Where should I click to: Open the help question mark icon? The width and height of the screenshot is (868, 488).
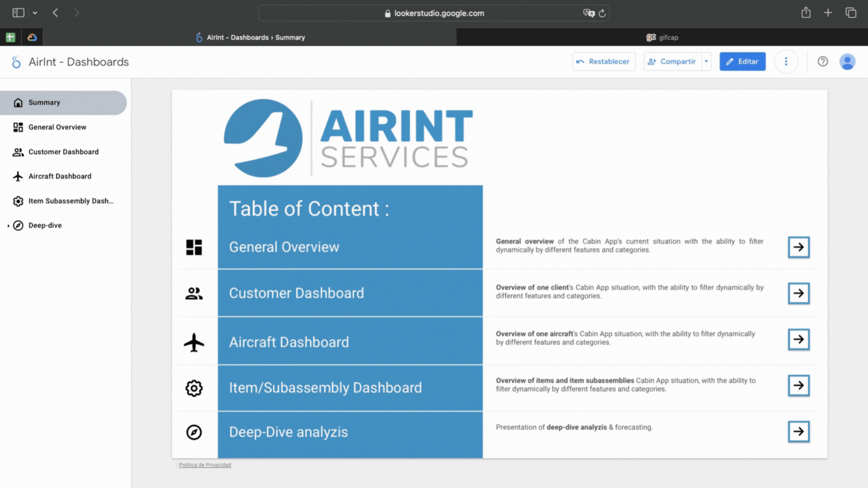[822, 61]
